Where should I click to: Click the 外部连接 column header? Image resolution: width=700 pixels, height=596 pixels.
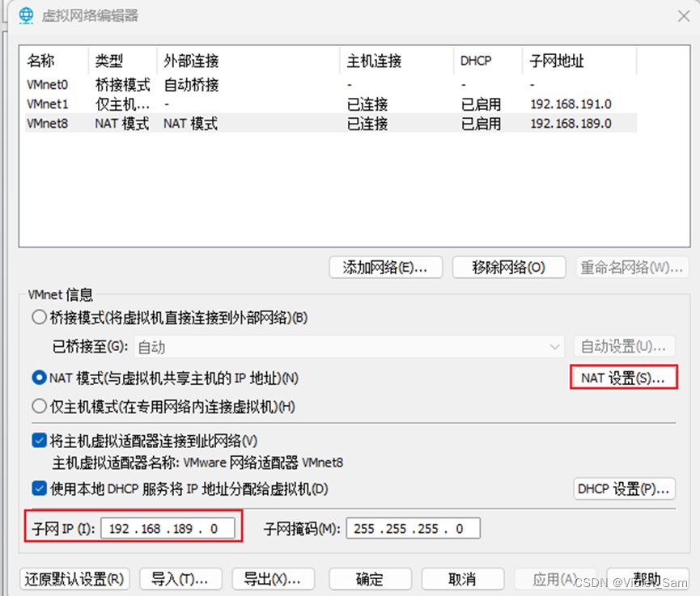pos(248,61)
